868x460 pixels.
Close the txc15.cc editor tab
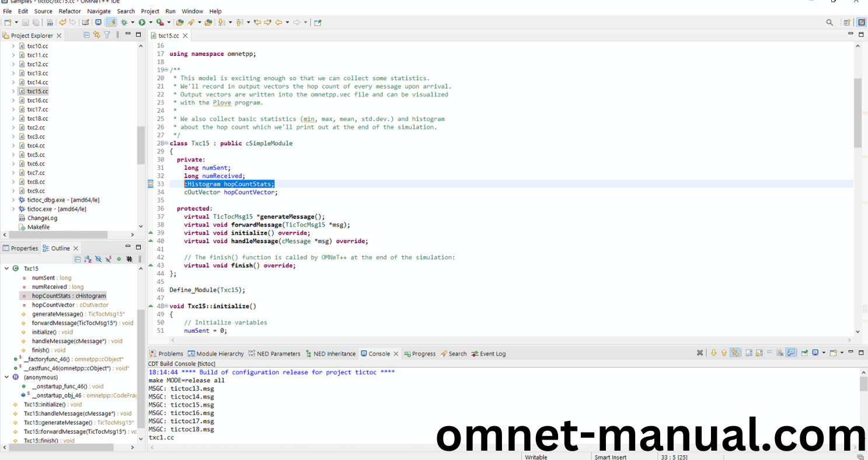tap(185, 36)
